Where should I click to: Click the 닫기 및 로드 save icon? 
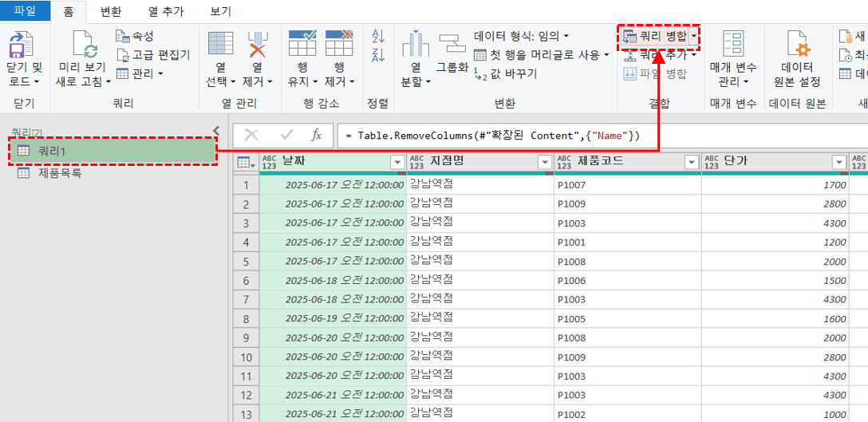point(21,46)
